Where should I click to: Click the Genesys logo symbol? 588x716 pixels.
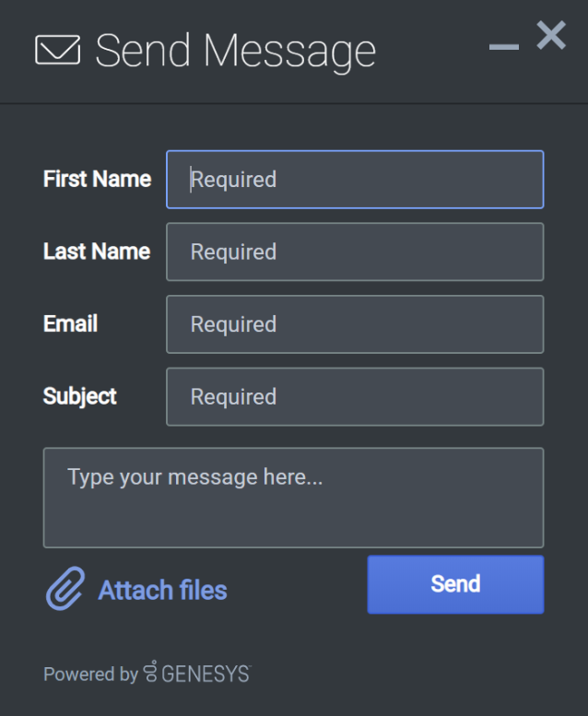tap(151, 674)
